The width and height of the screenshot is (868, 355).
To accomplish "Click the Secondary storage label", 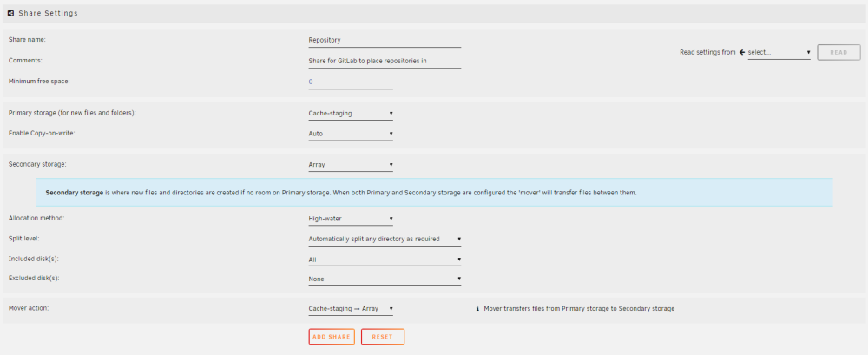I will coord(36,165).
